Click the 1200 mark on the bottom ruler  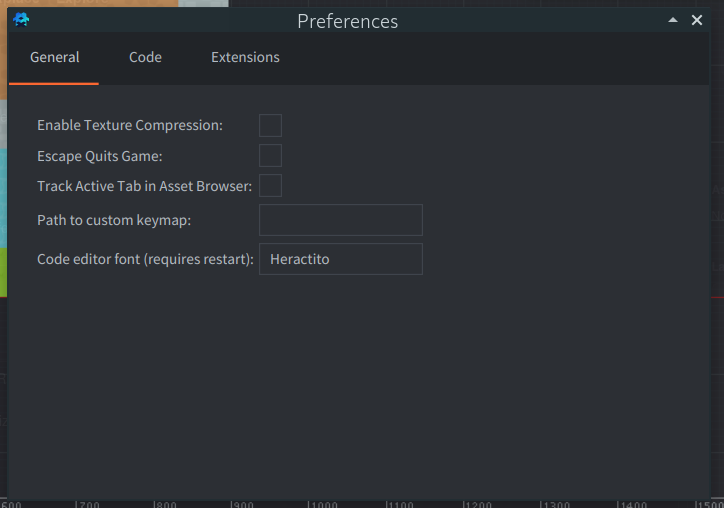pos(477,504)
